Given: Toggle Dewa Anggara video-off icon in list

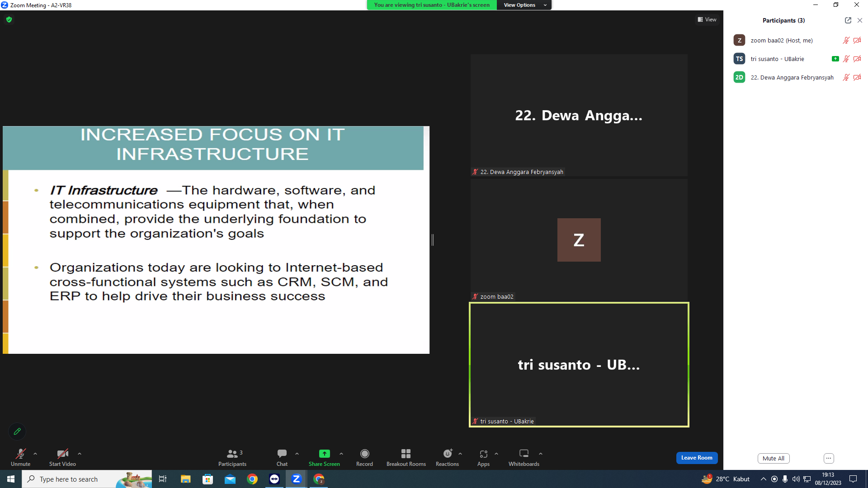Looking at the screenshot, I should click(857, 77).
